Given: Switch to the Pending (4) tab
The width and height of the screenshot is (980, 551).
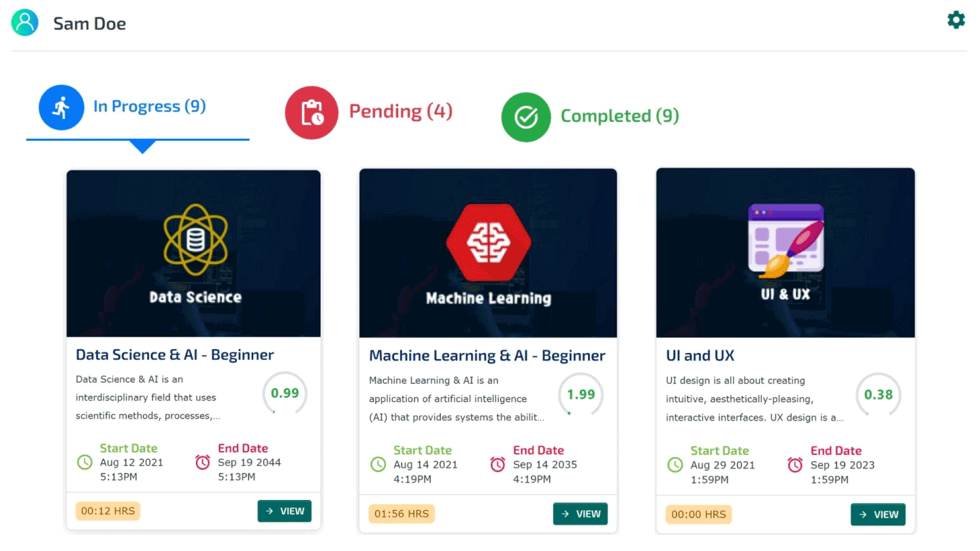Looking at the screenshot, I should [x=400, y=112].
